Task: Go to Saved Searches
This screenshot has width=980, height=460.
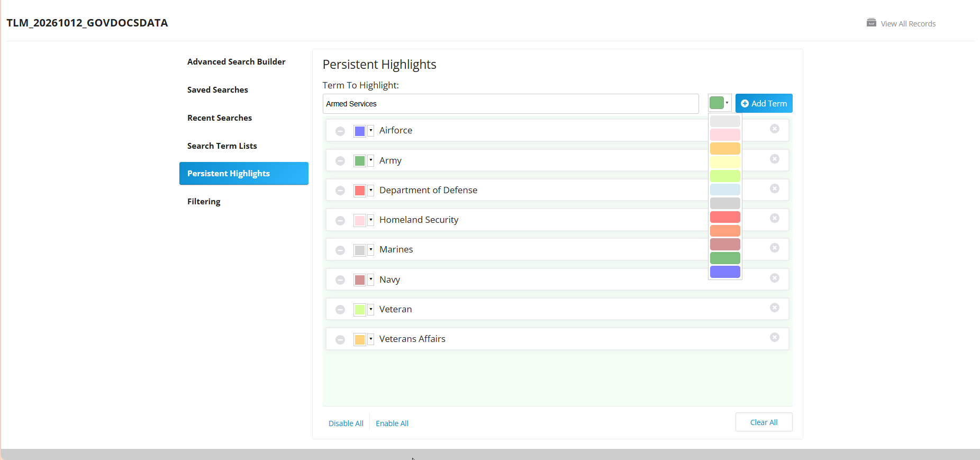Action: click(x=217, y=90)
